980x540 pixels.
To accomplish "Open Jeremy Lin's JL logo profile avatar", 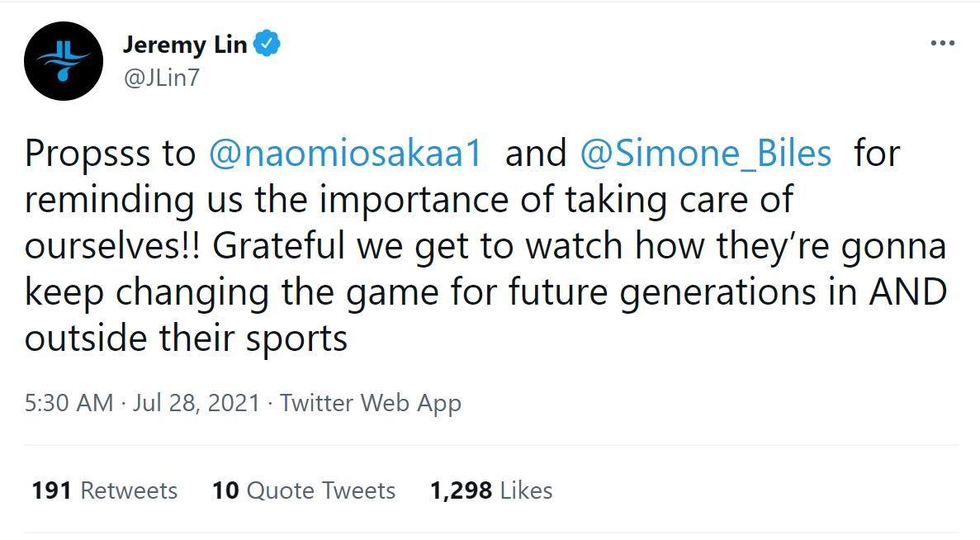I will coord(63,60).
